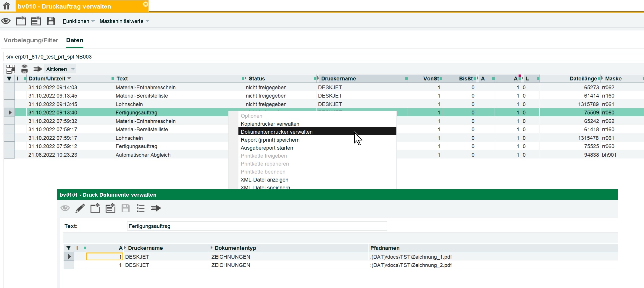Click the home icon
Screen dimensions: 644x288
click(7, 6)
